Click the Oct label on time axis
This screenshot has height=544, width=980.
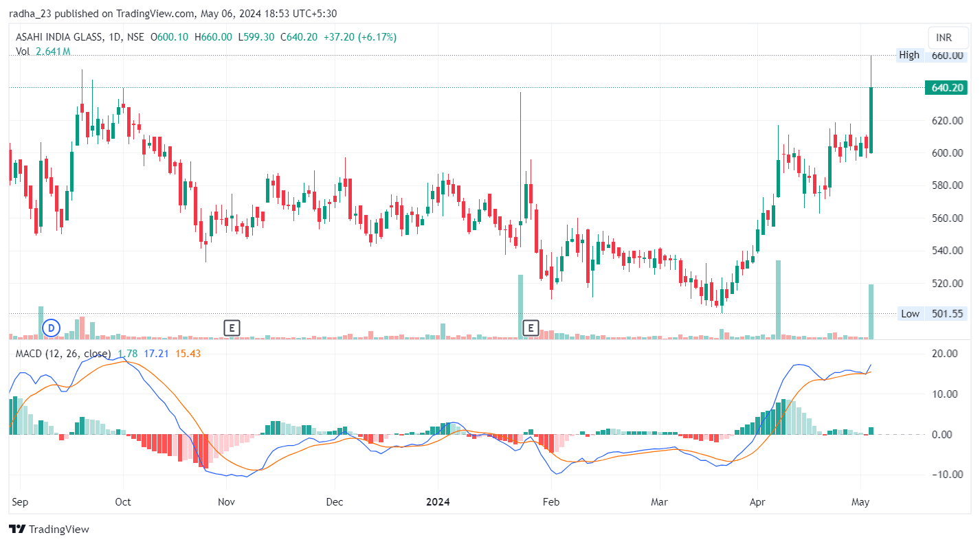123,502
